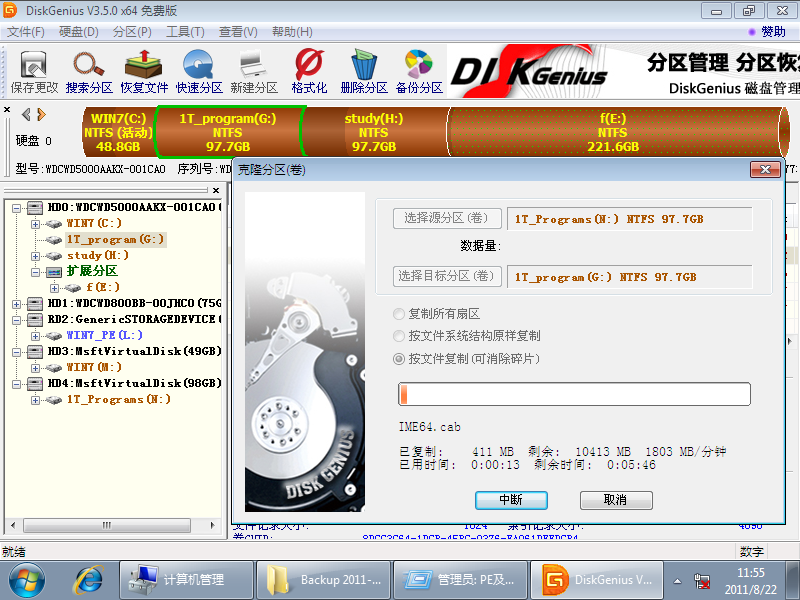800x600 pixels.
Task: Expand the study (H:) tree node
Action: pos(35,256)
